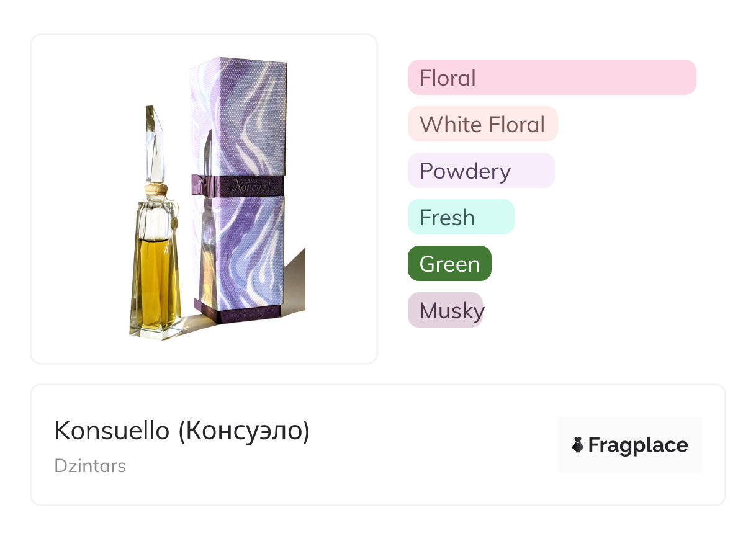This screenshot has height=536, width=756.
Task: Open the Konsuello perfume title
Action: [x=112, y=431]
